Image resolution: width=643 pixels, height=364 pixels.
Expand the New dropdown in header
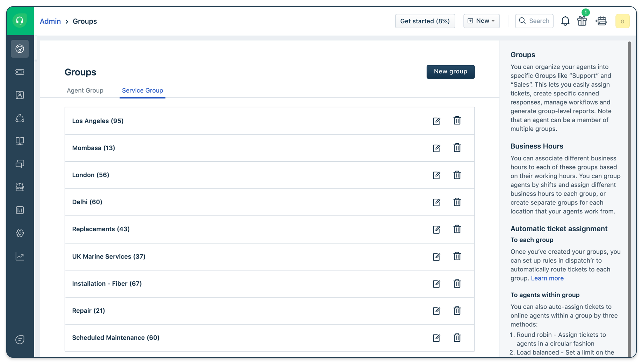481,21
